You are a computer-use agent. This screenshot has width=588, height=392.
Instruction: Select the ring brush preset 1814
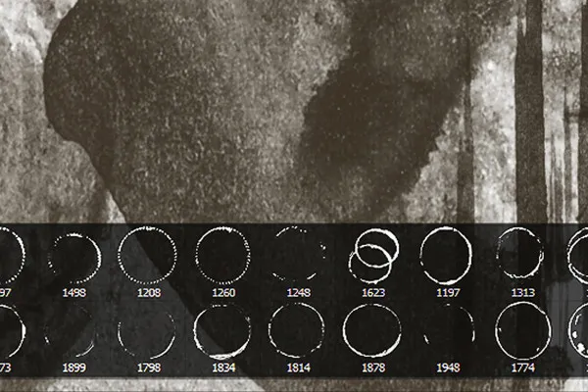point(297,330)
